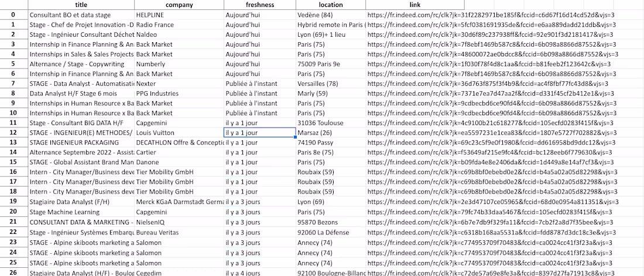Select the 31036 Toulouse location cell
This screenshot has width=644, height=276.
tap(319, 123)
